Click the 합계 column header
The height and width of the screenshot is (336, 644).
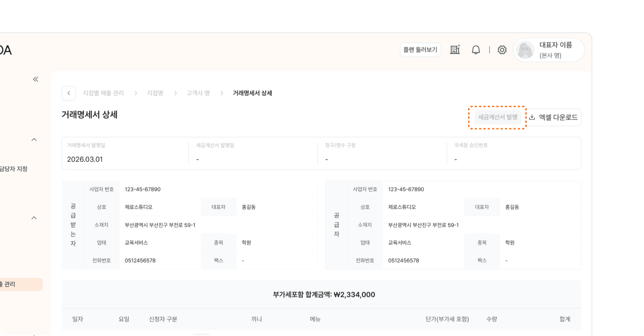tap(565, 319)
